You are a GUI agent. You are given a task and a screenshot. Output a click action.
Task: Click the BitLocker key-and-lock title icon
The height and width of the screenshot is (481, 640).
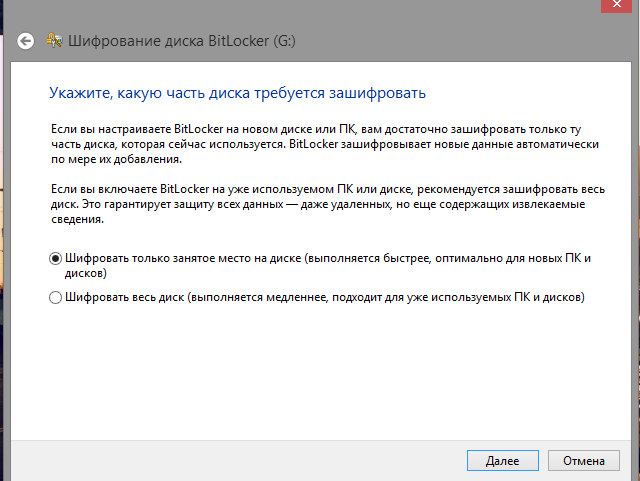coord(54,40)
